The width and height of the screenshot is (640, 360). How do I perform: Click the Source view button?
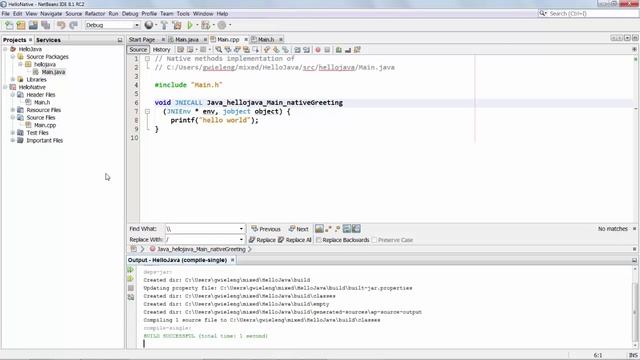tap(138, 50)
